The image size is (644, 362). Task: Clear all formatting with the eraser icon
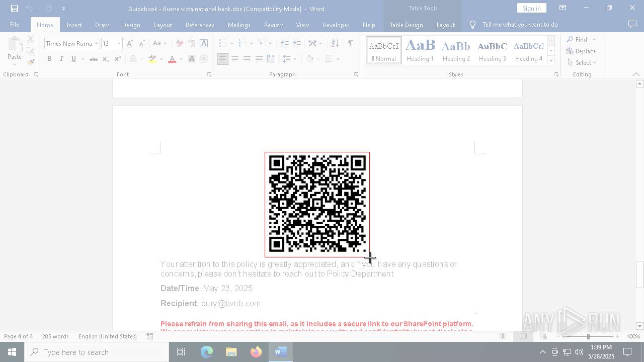pyautogui.click(x=180, y=44)
